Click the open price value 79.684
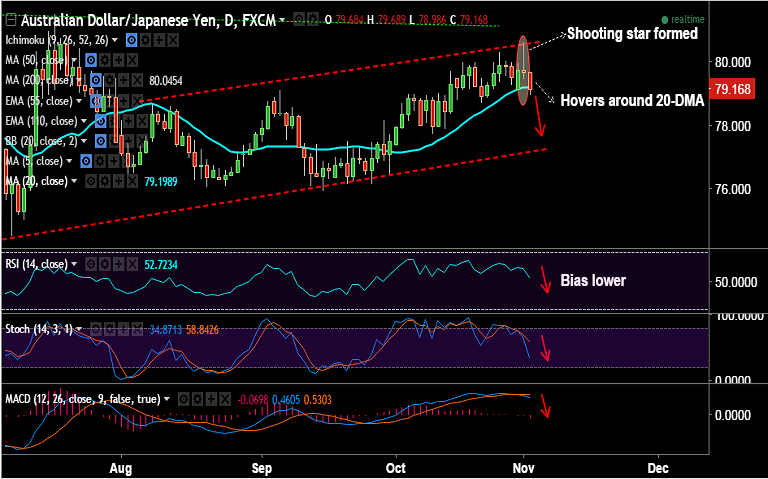768x479 pixels. click(349, 20)
